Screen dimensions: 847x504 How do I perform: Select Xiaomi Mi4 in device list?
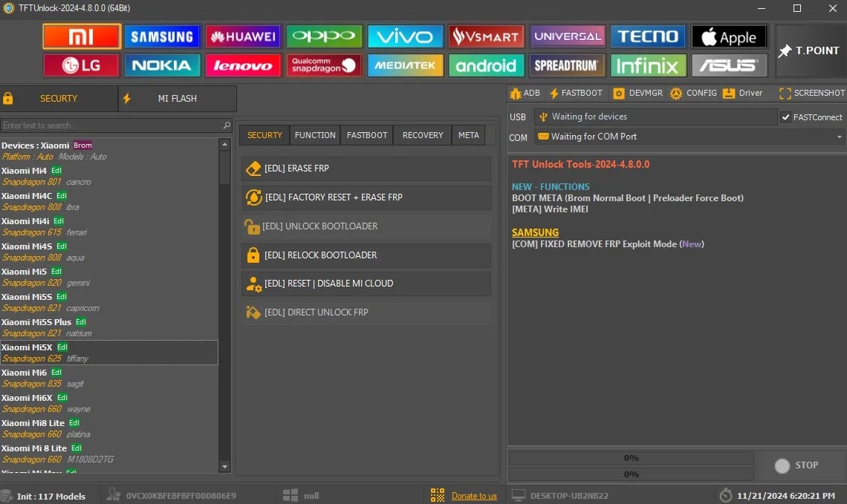[x=109, y=176]
